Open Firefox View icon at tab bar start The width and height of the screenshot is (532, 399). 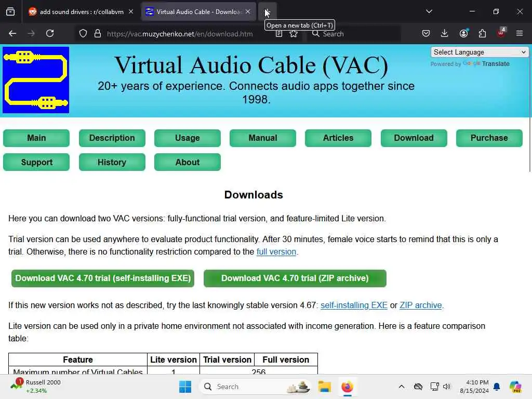pos(10,12)
